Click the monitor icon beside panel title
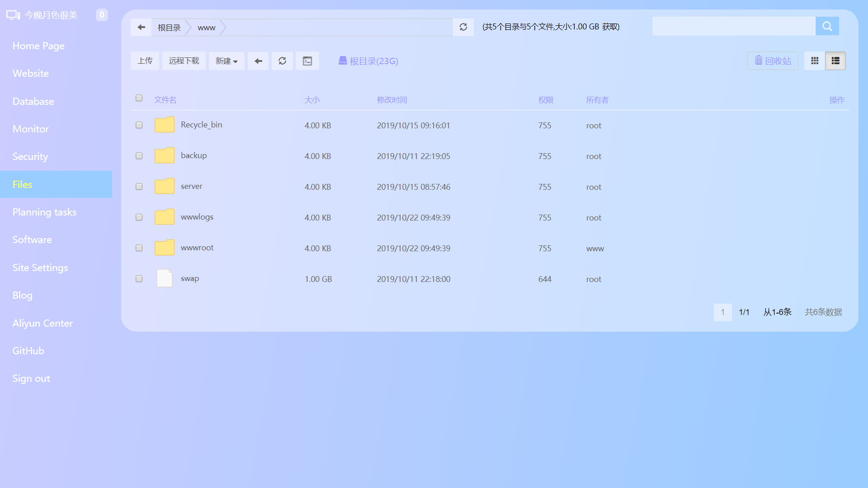Screen dimensions: 868x488 pyautogui.click(x=13, y=15)
